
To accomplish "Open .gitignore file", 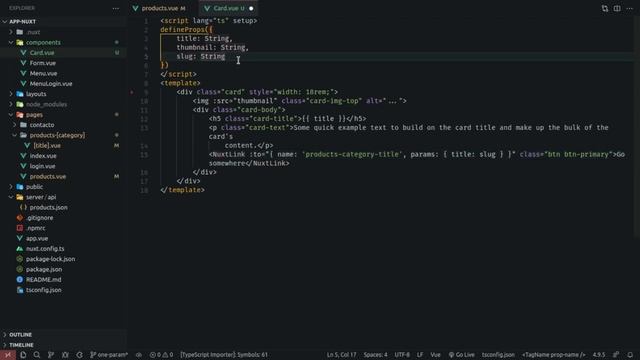I will tap(63, 218).
